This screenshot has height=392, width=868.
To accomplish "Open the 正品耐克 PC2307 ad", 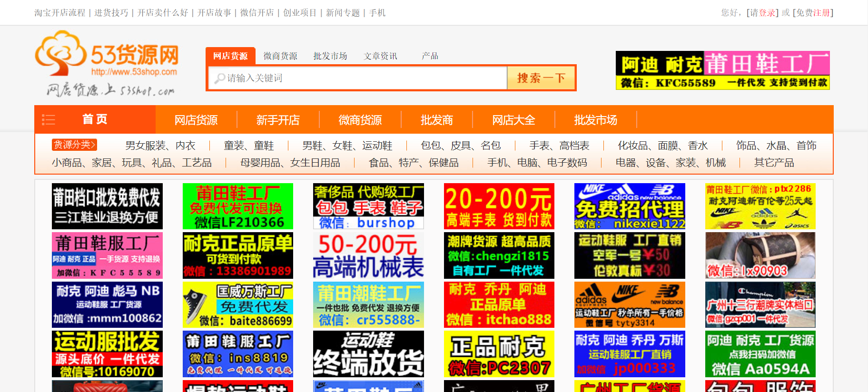I will [499, 354].
